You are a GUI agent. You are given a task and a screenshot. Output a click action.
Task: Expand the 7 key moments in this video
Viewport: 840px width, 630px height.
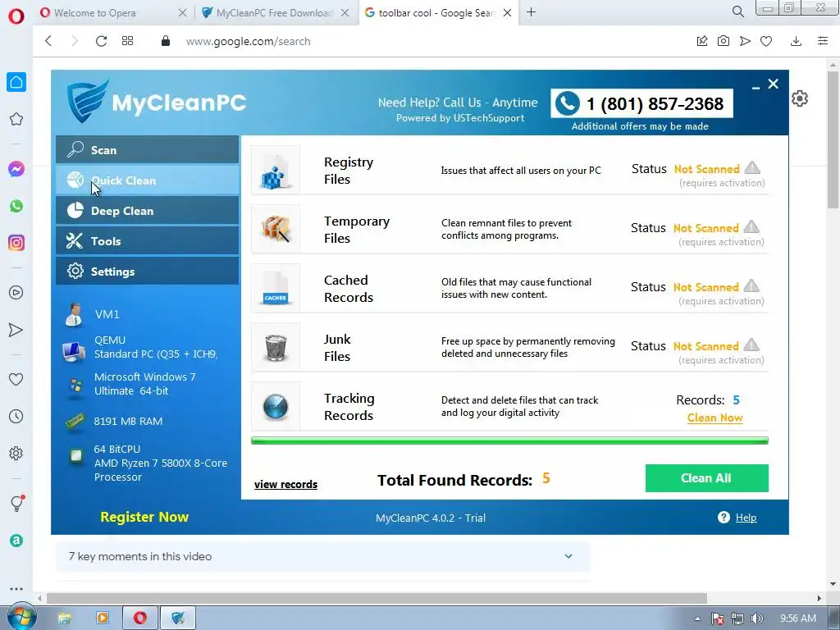[322, 556]
